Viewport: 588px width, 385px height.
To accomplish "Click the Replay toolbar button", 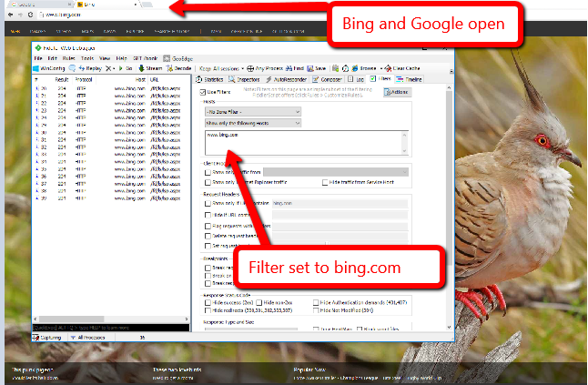I will (90, 68).
